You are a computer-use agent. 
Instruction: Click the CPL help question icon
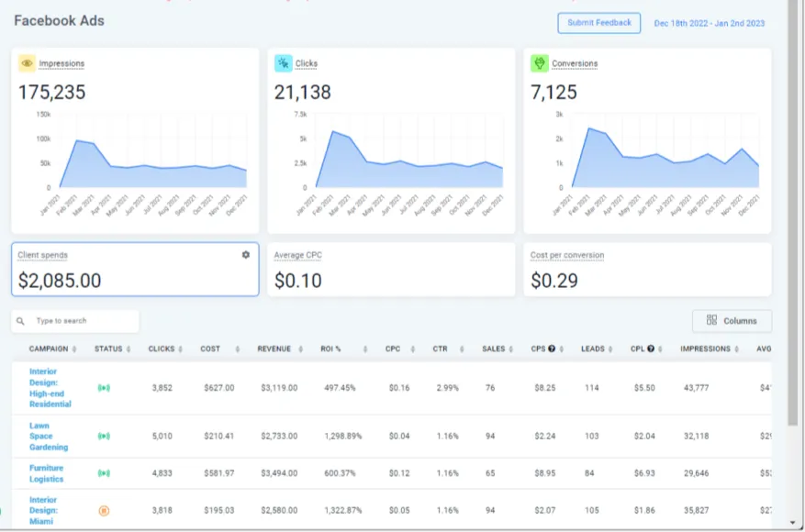point(651,349)
